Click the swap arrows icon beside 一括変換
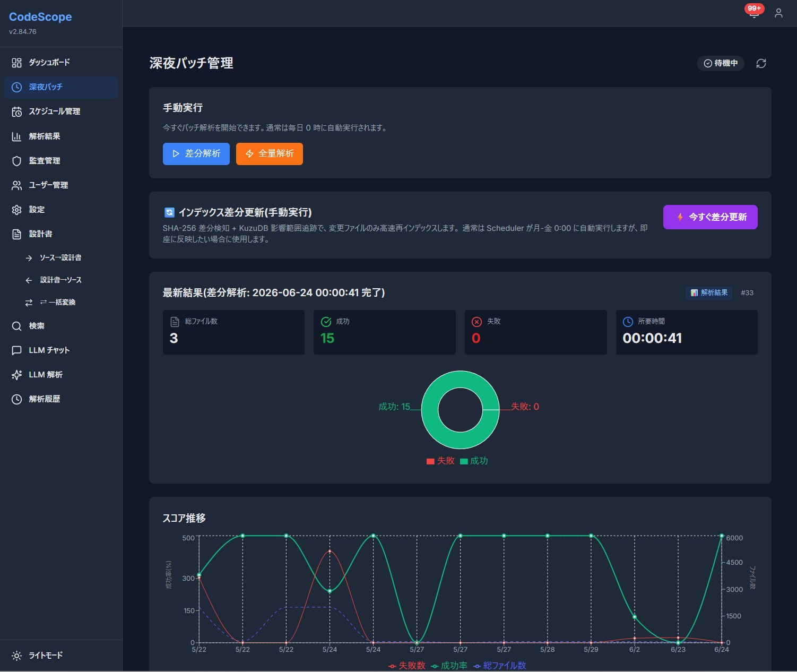Screen dimensions: 797x672 coord(29,303)
